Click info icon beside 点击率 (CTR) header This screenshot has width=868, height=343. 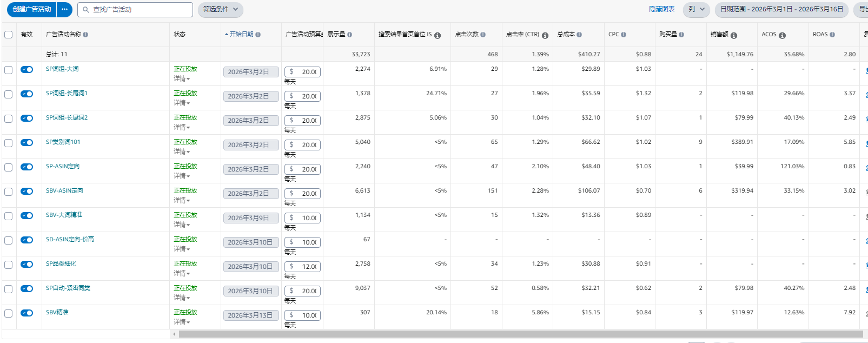click(545, 35)
